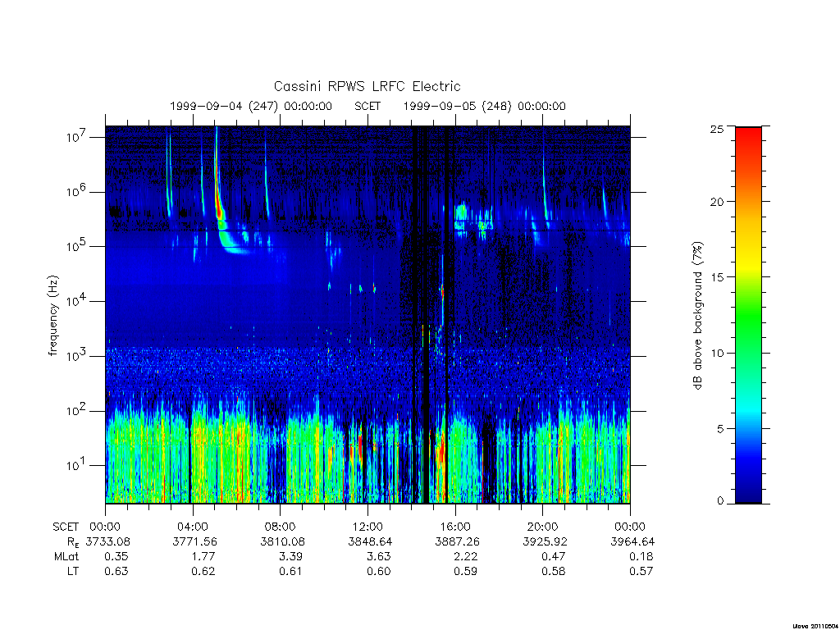840x630 pixels.
Task: Select the end date '1999-09-05 (248) 00:00:00'
Action: [484, 106]
